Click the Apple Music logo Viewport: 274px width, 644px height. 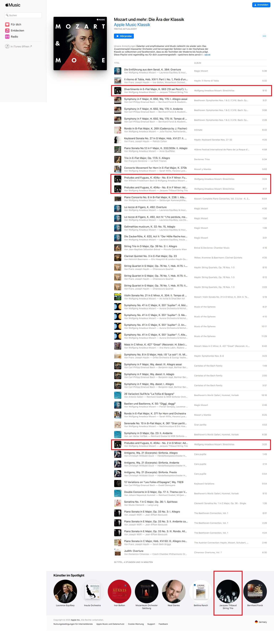click(x=13, y=5)
